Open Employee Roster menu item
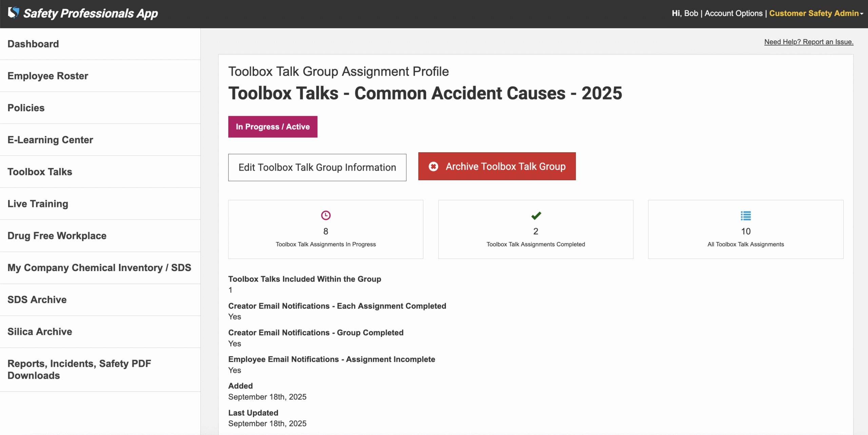 tap(48, 76)
